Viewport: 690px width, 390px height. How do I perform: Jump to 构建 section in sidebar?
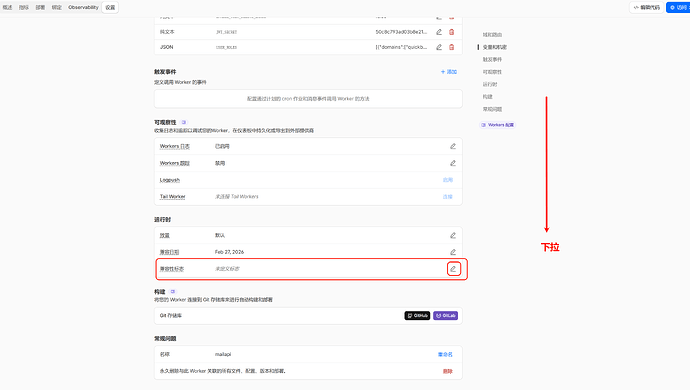click(x=488, y=96)
